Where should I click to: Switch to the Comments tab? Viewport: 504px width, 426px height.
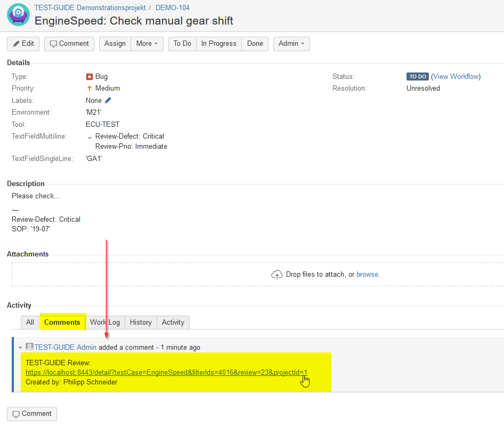[x=62, y=322]
